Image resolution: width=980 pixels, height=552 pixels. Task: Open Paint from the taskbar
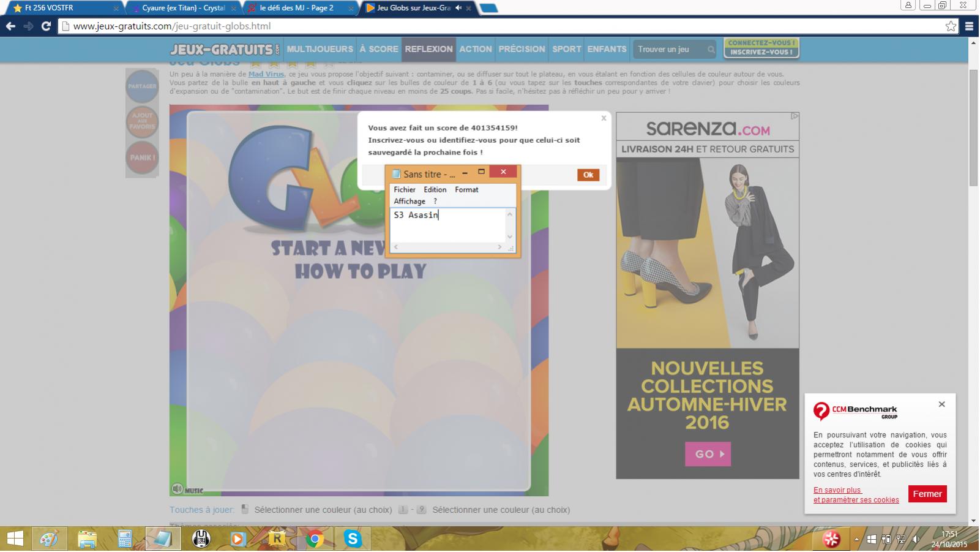click(49, 539)
